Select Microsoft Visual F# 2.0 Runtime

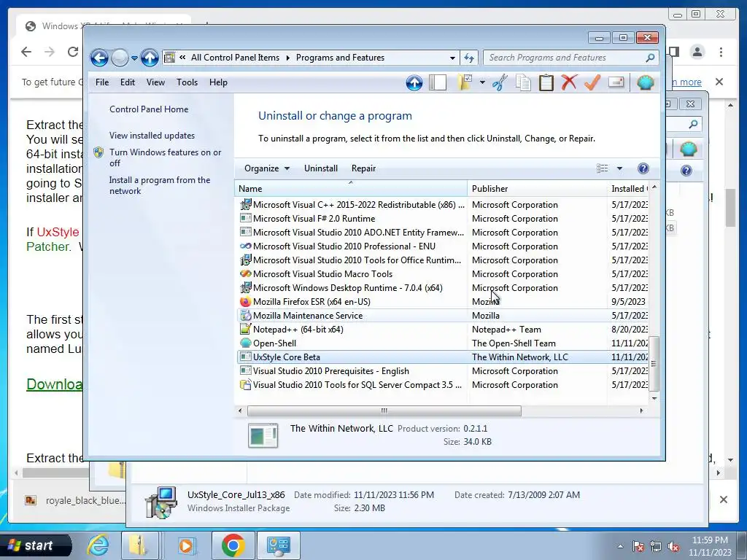click(443, 219)
